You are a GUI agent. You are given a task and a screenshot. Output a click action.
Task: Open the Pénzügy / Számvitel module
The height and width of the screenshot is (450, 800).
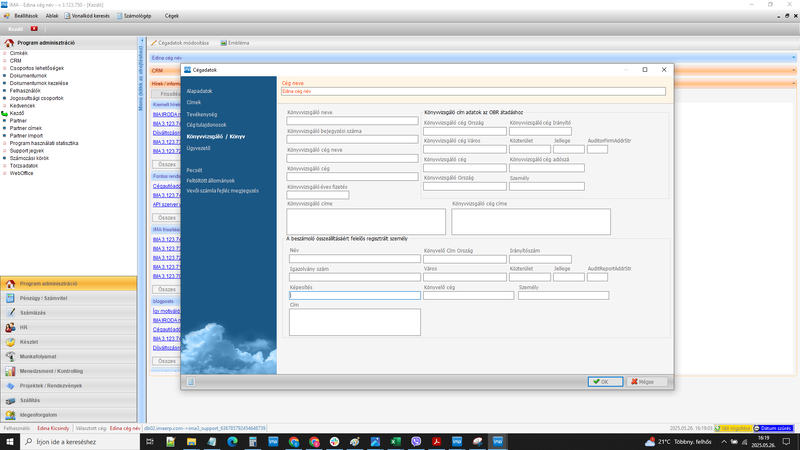coord(68,298)
